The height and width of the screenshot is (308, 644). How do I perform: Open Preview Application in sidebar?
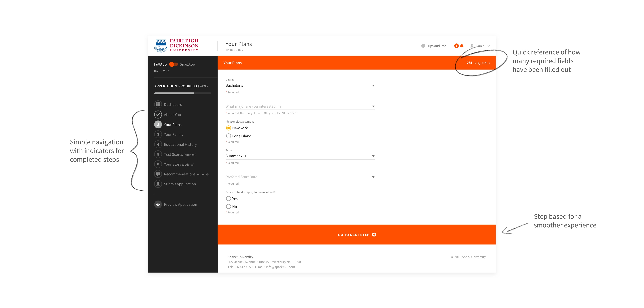pyautogui.click(x=176, y=204)
